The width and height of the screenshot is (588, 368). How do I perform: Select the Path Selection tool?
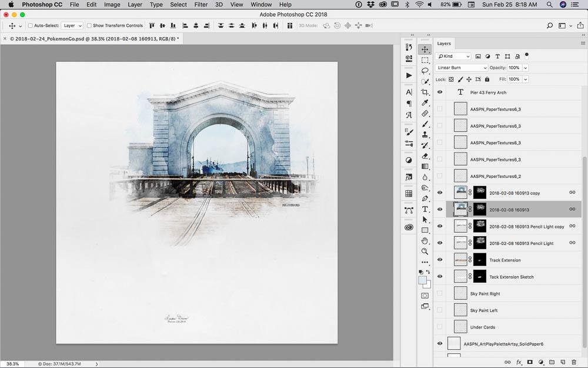[x=425, y=220]
